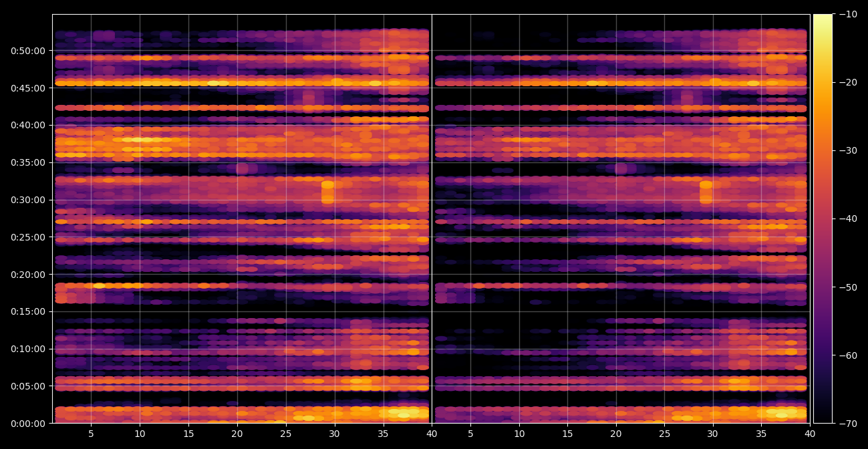Click the inferno colorbar gradient strip
This screenshot has width=868, height=449.
click(823, 218)
